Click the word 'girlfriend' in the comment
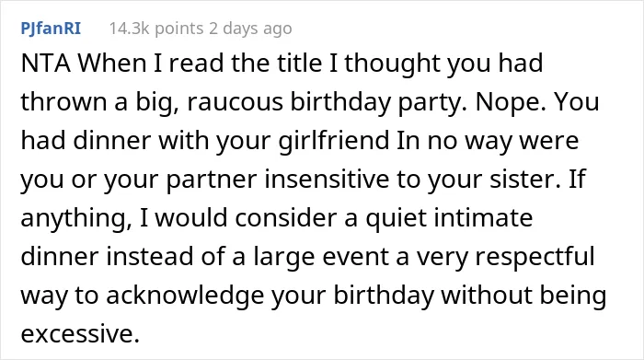The image size is (644, 360). [333, 140]
